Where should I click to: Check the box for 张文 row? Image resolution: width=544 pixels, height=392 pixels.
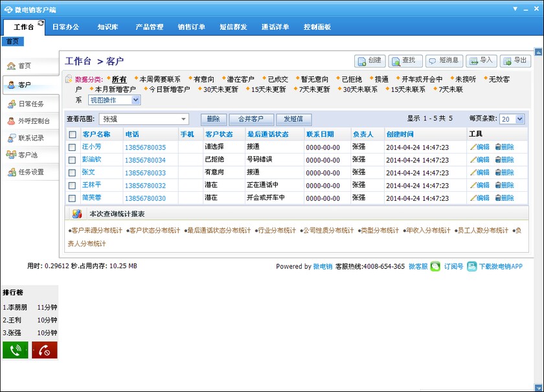pyautogui.click(x=72, y=172)
